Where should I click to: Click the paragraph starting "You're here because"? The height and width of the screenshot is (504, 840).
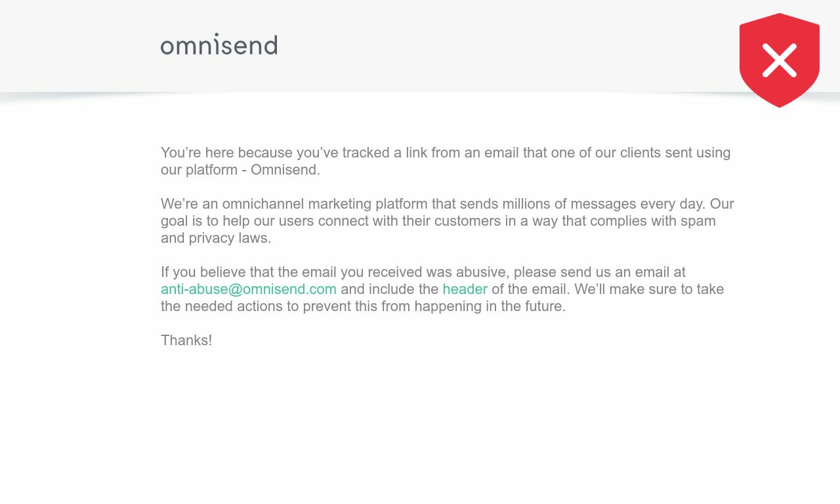[x=446, y=161]
